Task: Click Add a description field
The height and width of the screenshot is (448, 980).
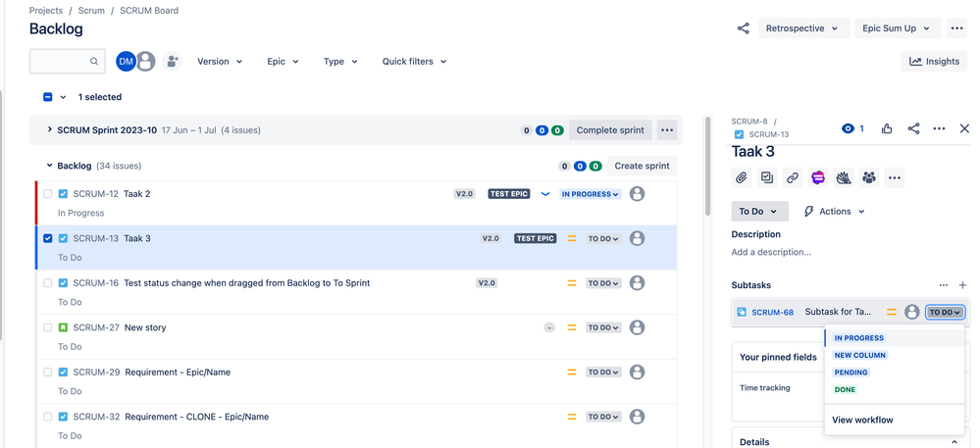Action: point(771,253)
